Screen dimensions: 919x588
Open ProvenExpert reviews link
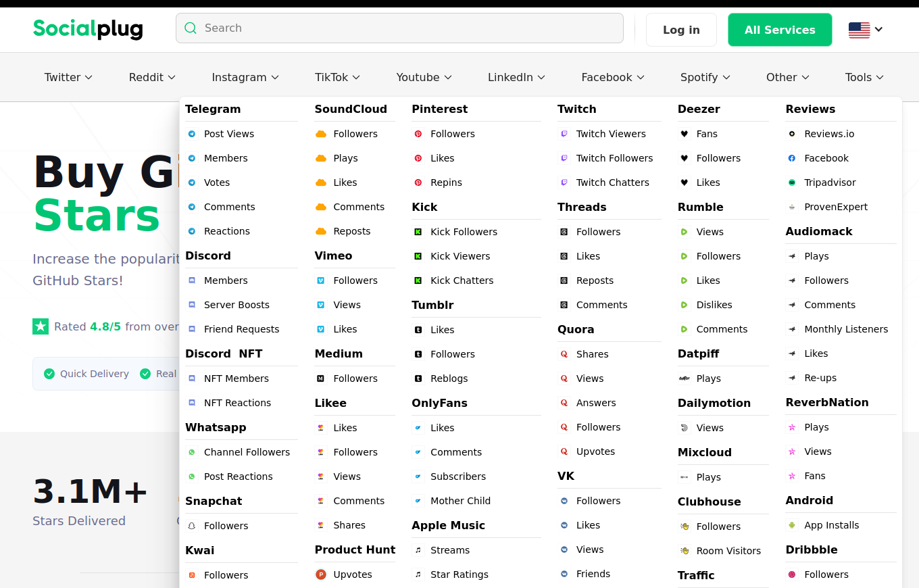point(836,207)
